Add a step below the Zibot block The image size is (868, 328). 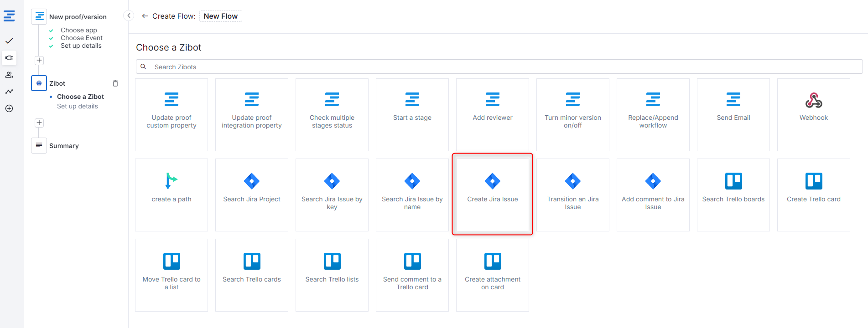click(39, 123)
